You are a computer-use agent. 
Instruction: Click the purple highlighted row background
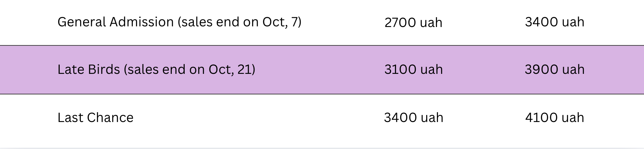point(322,70)
